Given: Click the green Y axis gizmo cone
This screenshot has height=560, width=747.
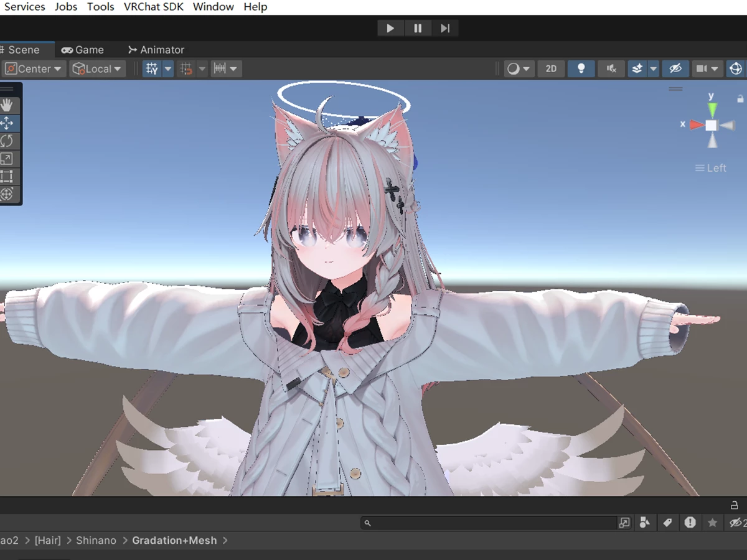Looking at the screenshot, I should point(712,110).
